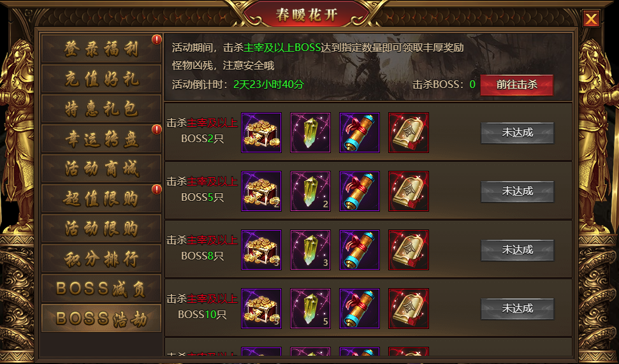This screenshot has width=619, height=364.
Task: Click green crystal icon in BOSS2只 row
Action: [310, 133]
